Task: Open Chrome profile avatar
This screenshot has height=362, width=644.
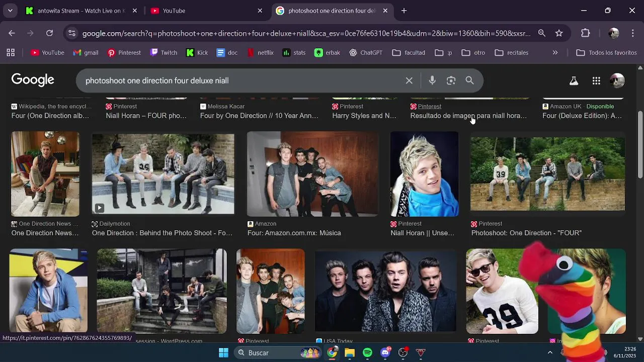Action: tap(613, 33)
